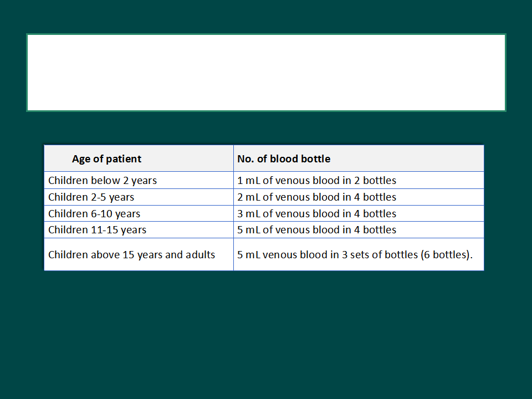
Task: Click the word 'patient' in header
Action: (124, 159)
